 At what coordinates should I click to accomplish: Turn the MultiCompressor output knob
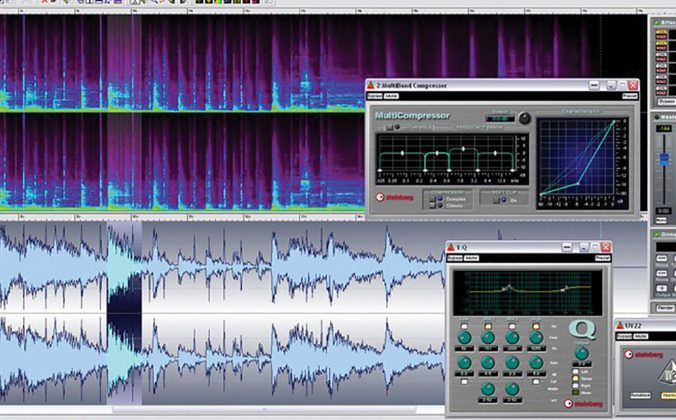point(522,119)
